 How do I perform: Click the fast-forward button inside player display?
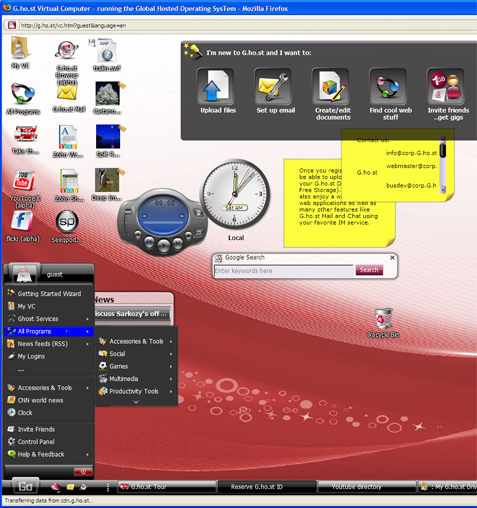[x=182, y=216]
